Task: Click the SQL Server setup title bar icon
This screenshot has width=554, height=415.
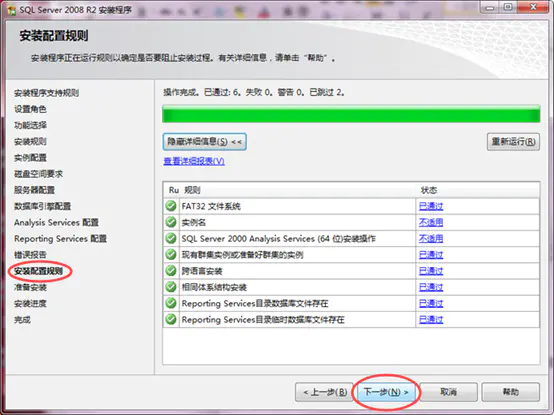Action: point(12,10)
